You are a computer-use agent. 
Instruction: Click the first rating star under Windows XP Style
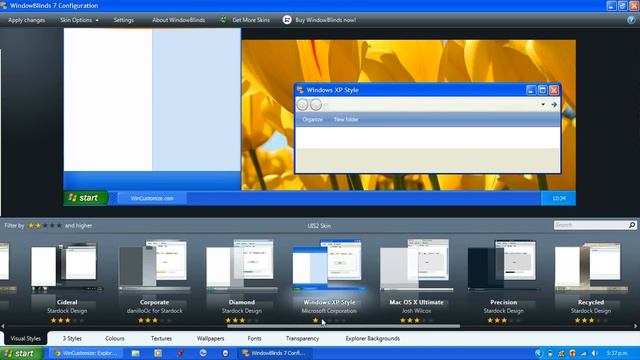pyautogui.click(x=316, y=320)
